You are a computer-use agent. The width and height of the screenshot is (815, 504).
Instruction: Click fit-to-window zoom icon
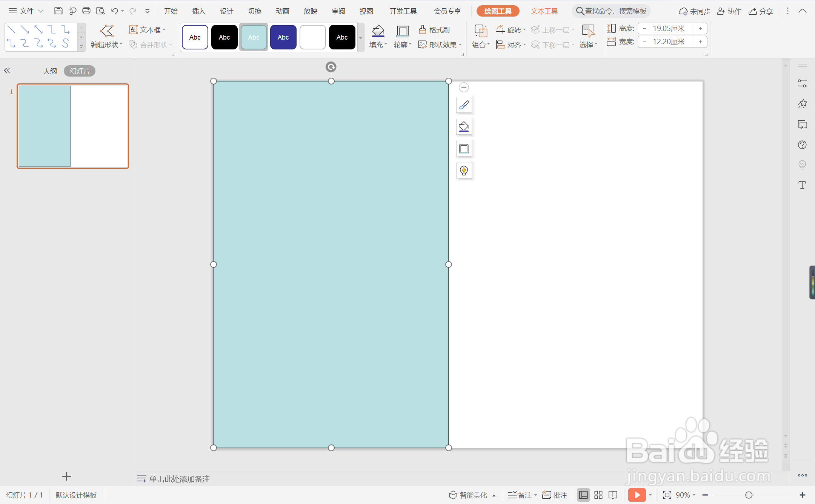tap(667, 495)
